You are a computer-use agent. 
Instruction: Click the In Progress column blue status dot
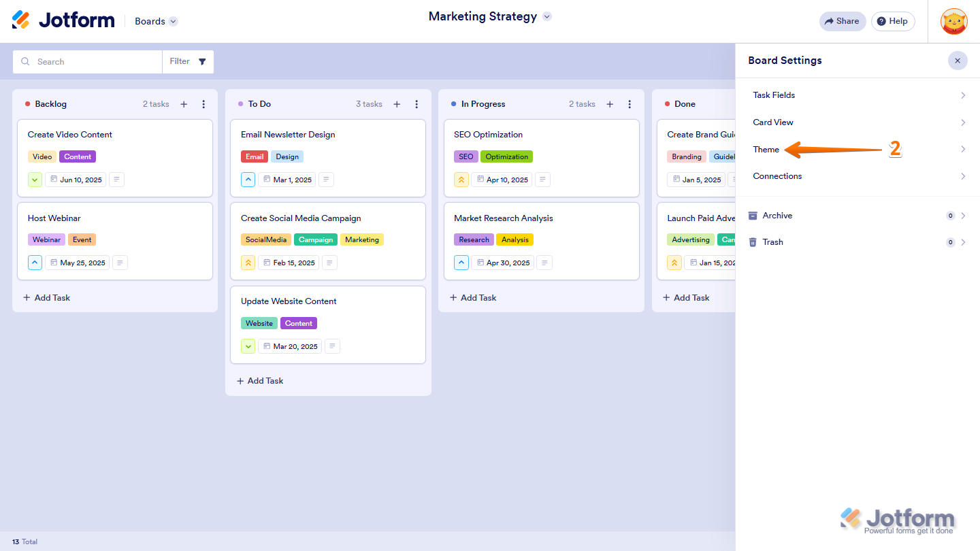coord(453,104)
